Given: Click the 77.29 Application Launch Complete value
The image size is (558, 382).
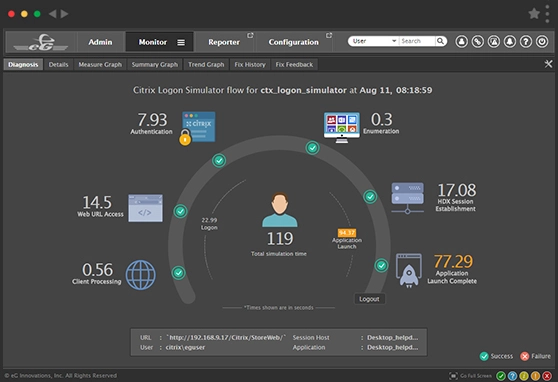Looking at the screenshot, I should pos(453,261).
